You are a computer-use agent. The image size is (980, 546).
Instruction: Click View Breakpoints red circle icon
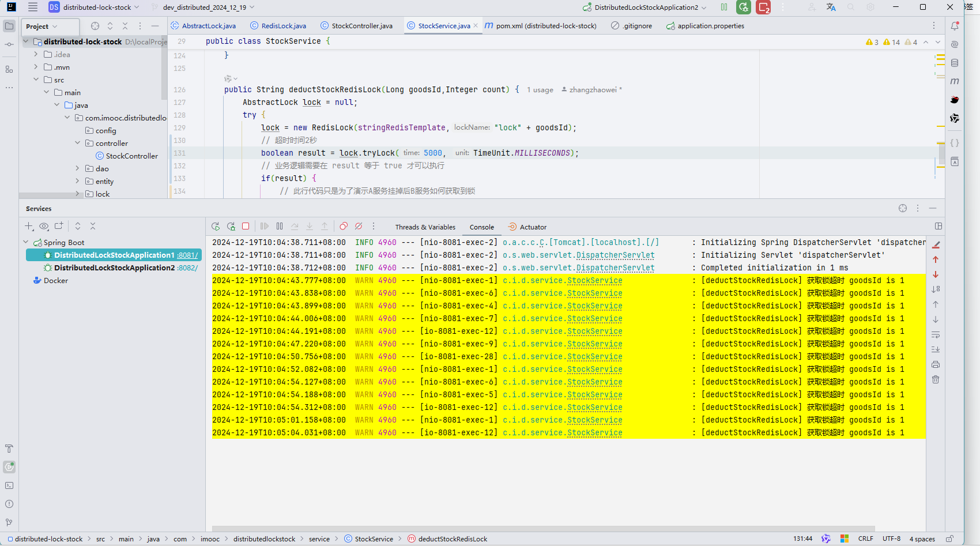click(344, 226)
